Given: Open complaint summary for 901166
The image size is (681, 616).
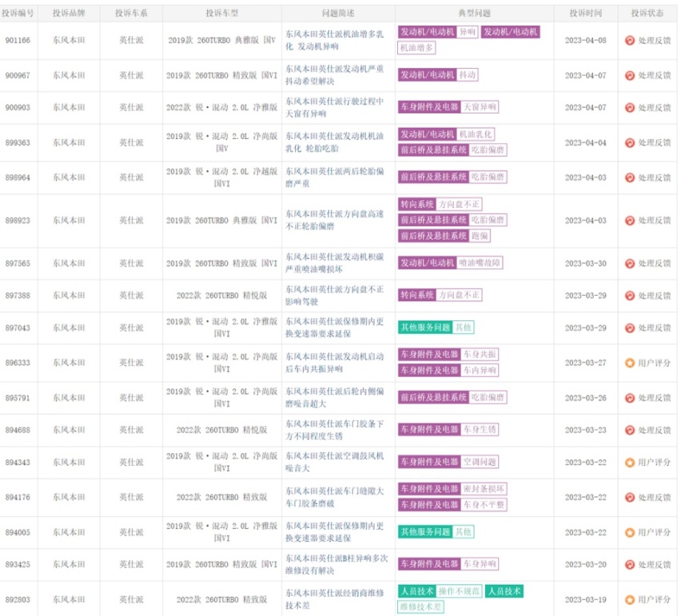Looking at the screenshot, I should point(334,40).
